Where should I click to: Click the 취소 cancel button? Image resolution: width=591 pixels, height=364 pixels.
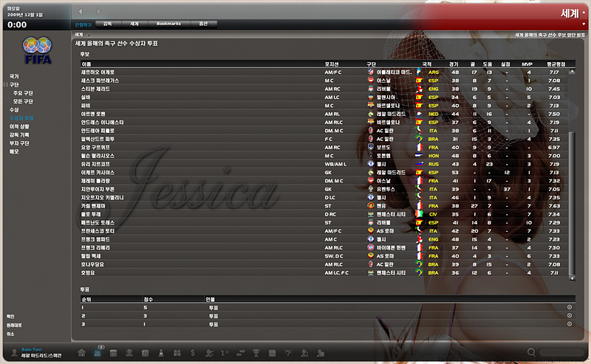[10, 334]
